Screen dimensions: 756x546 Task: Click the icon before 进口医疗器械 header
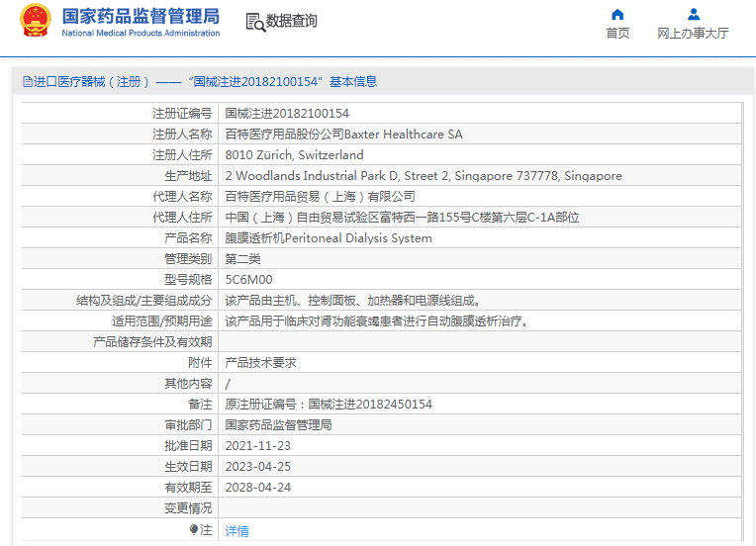27,82
